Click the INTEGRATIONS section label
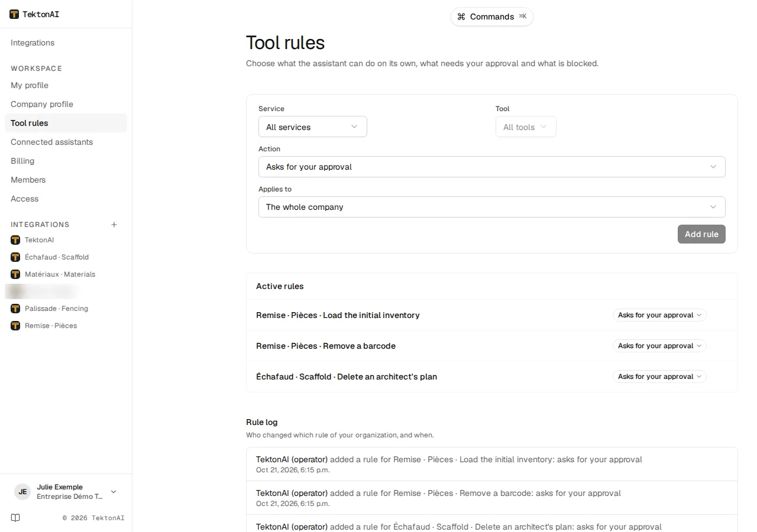Screen dimensions: 757x532 [40, 225]
